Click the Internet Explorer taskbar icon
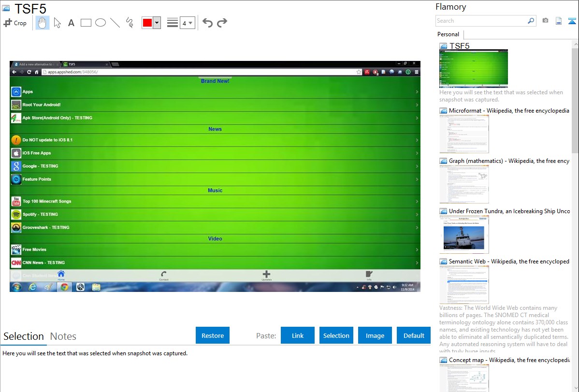Viewport: 579px width, 392px height. pyautogui.click(x=32, y=287)
